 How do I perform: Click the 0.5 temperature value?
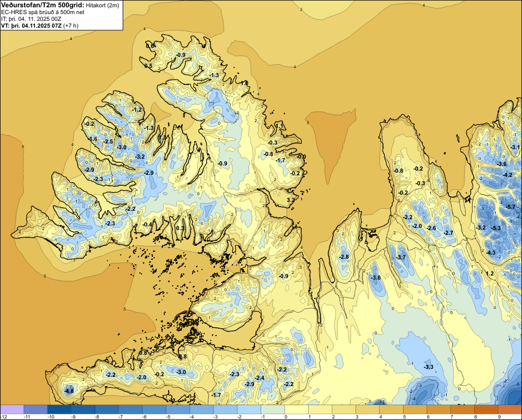(148, 66)
